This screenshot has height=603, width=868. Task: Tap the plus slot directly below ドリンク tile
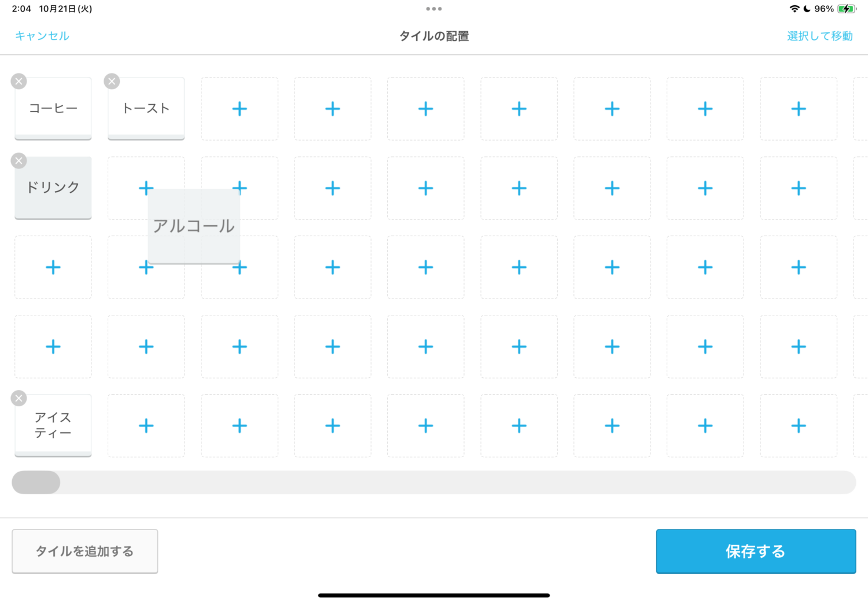point(53,267)
